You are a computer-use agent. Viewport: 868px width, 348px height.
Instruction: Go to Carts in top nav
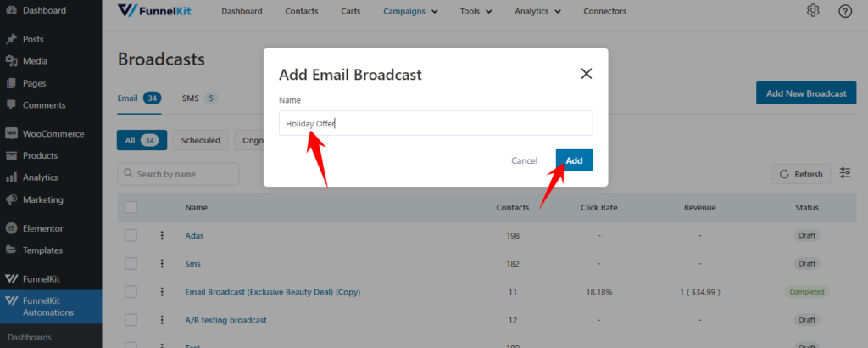point(351,11)
